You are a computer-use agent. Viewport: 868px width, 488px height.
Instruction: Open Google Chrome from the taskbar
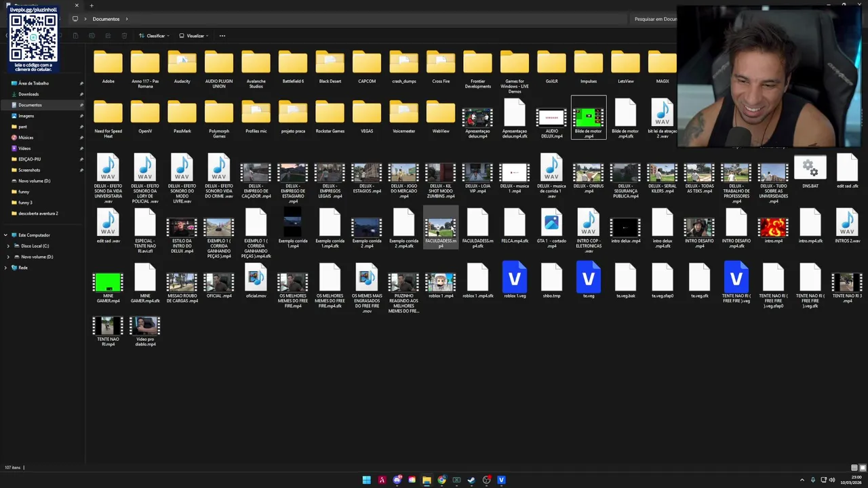(441, 480)
